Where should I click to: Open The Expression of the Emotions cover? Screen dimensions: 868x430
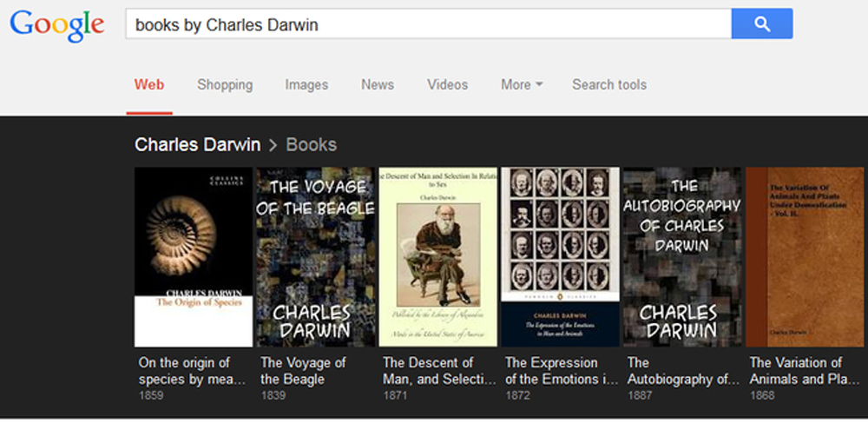tap(560, 257)
